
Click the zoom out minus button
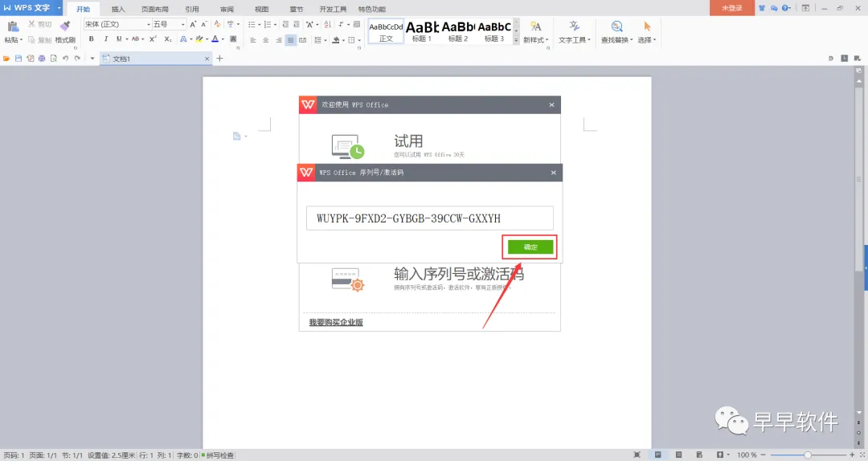763,455
